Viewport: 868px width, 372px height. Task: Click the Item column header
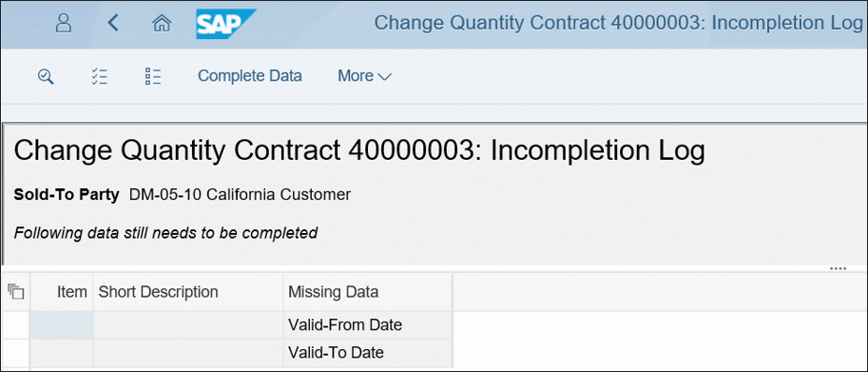pyautogui.click(x=62, y=292)
